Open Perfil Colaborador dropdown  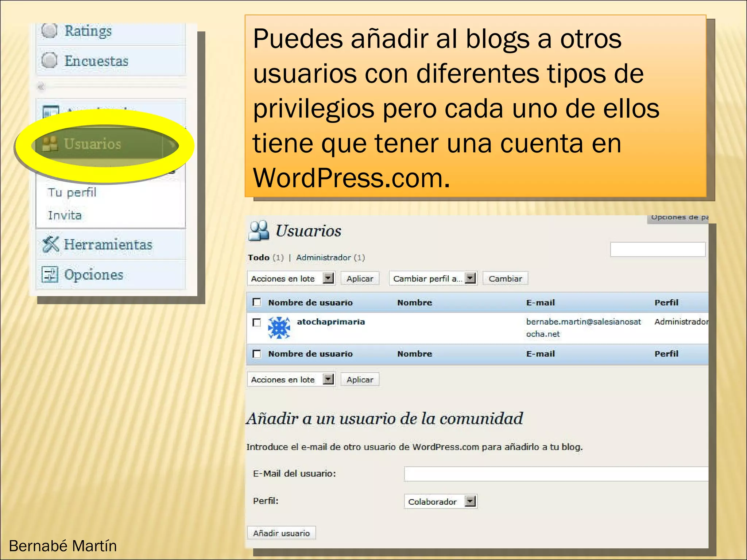point(441,501)
